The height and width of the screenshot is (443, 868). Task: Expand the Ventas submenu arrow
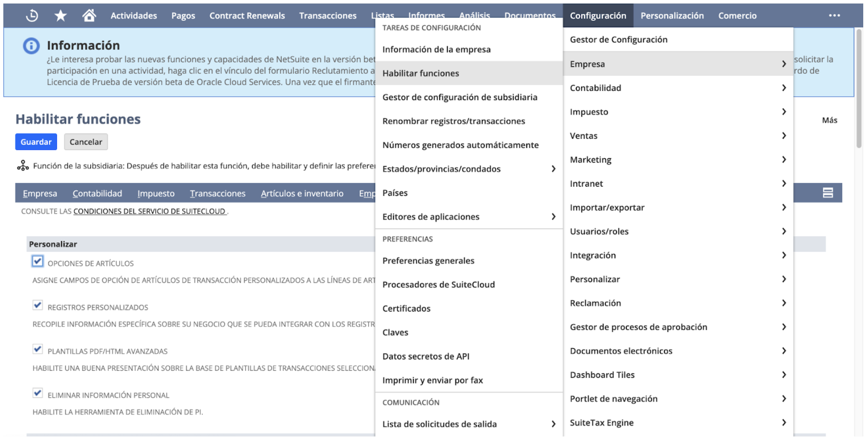pos(784,136)
